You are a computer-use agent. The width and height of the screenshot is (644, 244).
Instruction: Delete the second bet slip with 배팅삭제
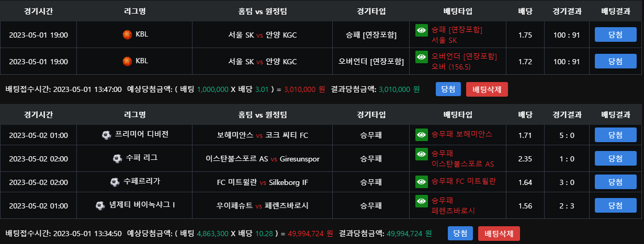pos(499,233)
